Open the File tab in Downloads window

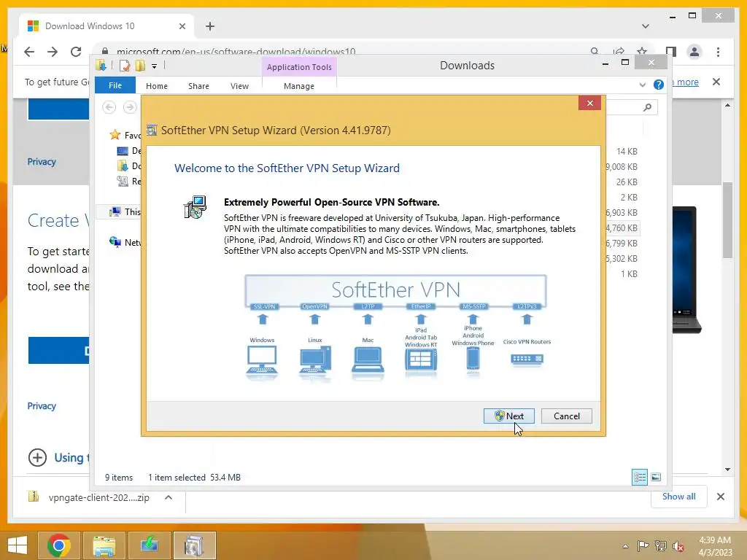pyautogui.click(x=115, y=85)
